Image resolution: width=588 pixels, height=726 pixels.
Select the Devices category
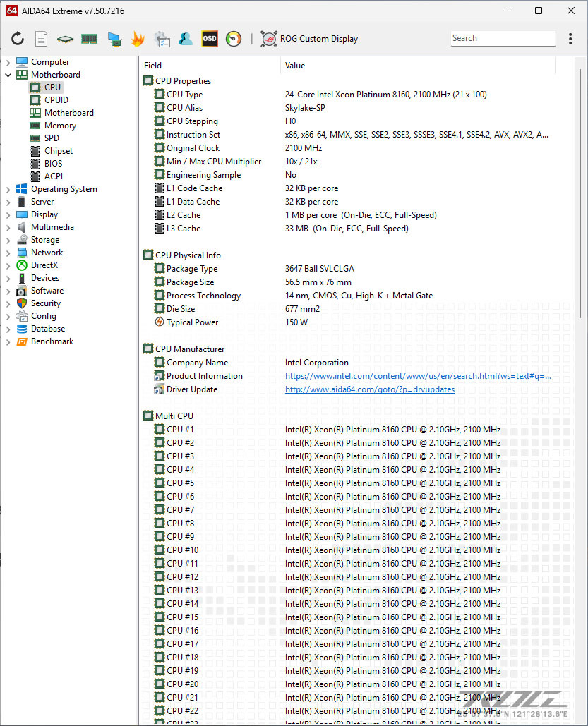point(45,278)
